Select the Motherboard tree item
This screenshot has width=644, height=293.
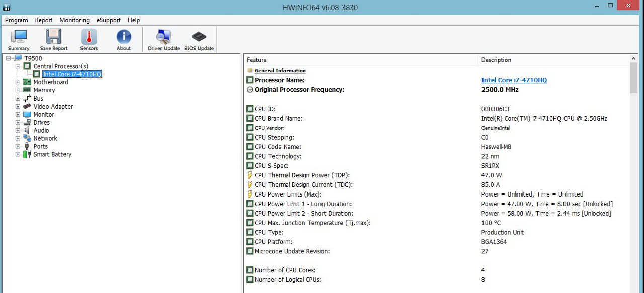coord(51,82)
